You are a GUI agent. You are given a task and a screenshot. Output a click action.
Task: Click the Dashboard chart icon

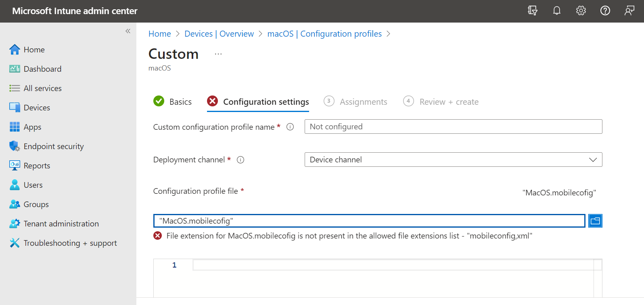15,69
